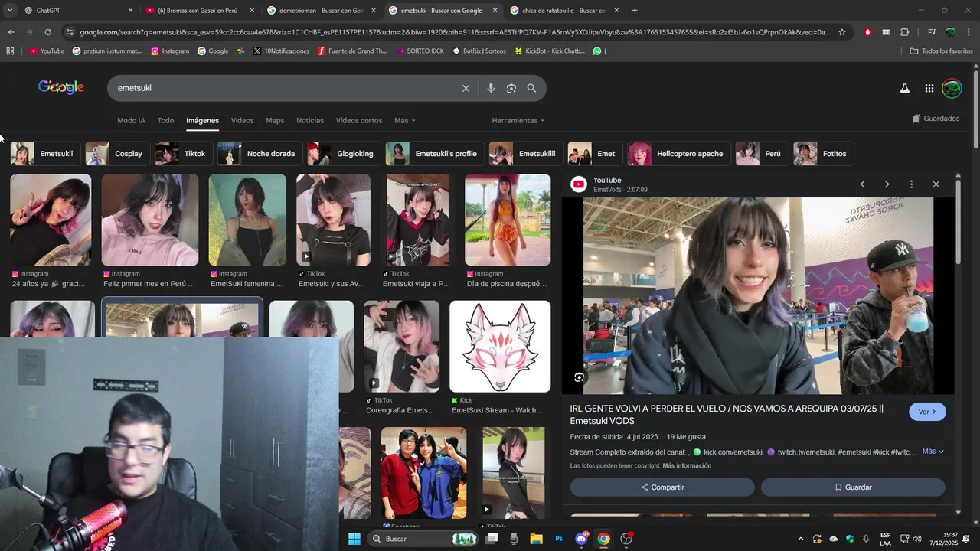Viewport: 980px width, 551px height.
Task: Open Windows Start menu
Action: point(354,539)
